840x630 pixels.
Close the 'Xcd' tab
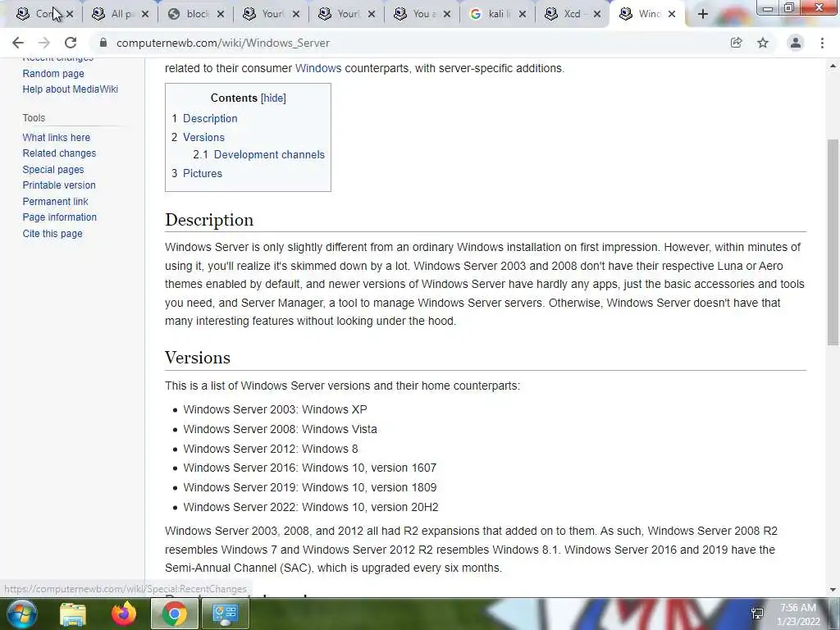click(597, 14)
